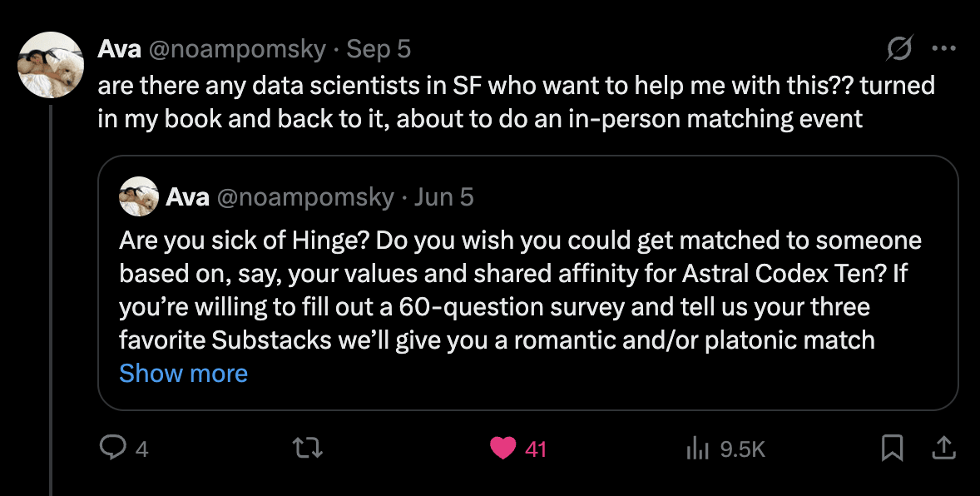The height and width of the screenshot is (496, 980).
Task: Click the Sep 5 timestamp
Action: tap(379, 49)
